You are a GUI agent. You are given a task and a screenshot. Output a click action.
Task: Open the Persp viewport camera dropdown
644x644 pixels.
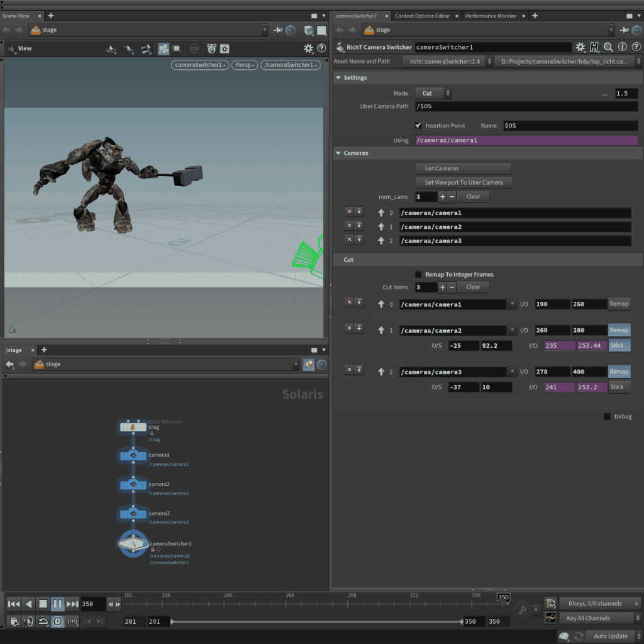(x=244, y=65)
